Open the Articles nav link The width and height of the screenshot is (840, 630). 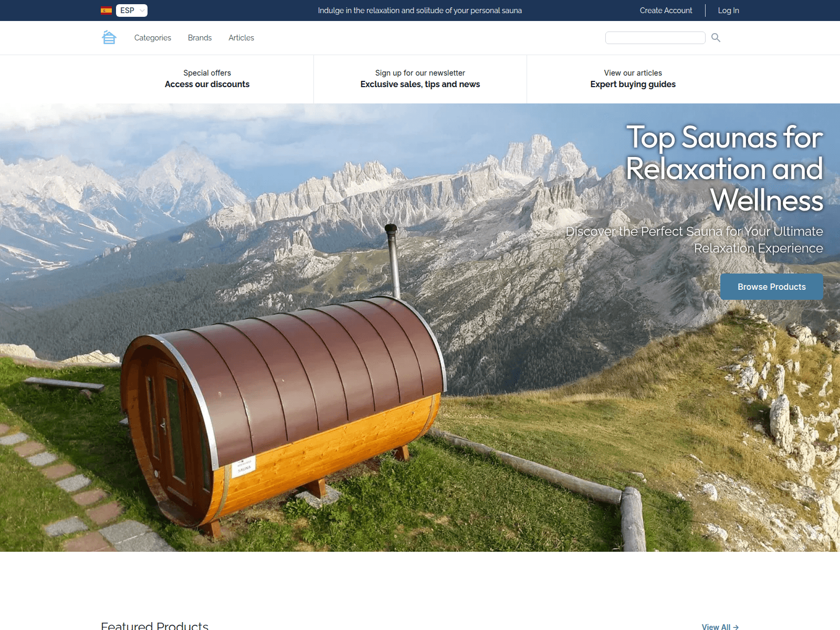(241, 38)
